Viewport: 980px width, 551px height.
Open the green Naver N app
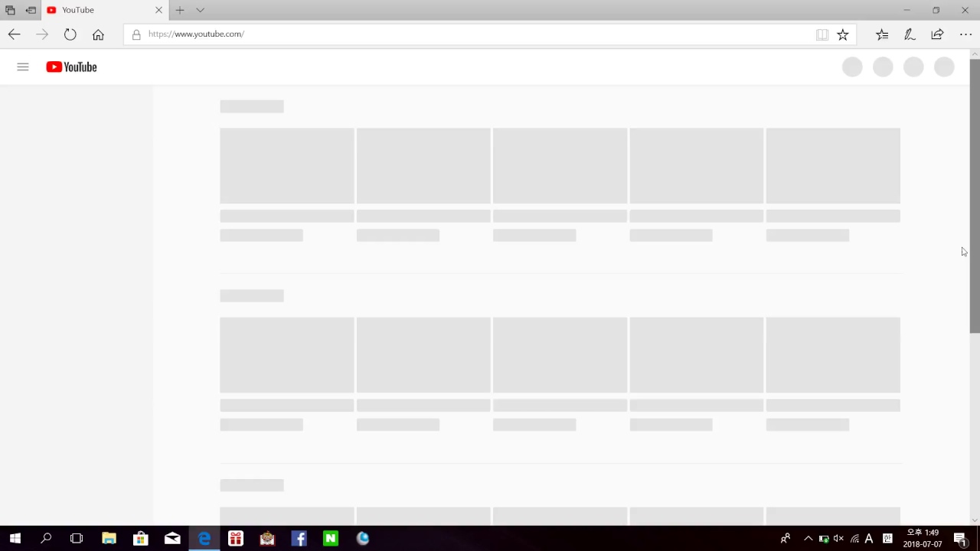pos(331,539)
